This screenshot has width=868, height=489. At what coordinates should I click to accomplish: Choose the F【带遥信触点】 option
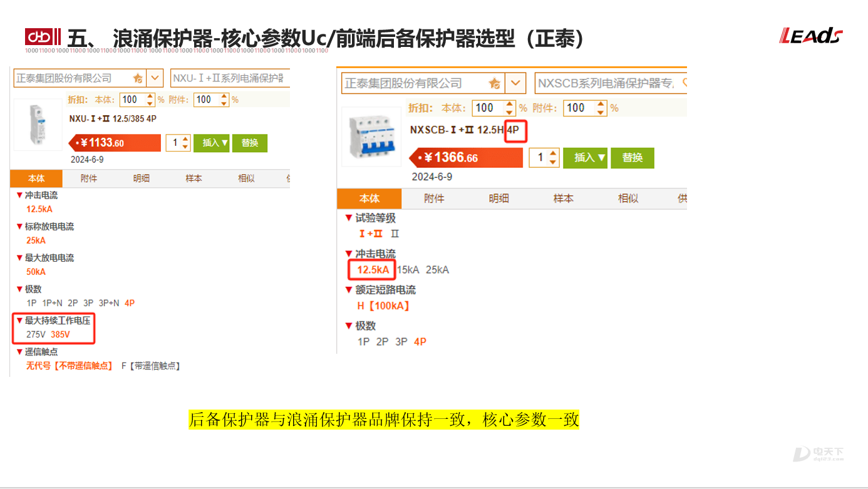150,366
